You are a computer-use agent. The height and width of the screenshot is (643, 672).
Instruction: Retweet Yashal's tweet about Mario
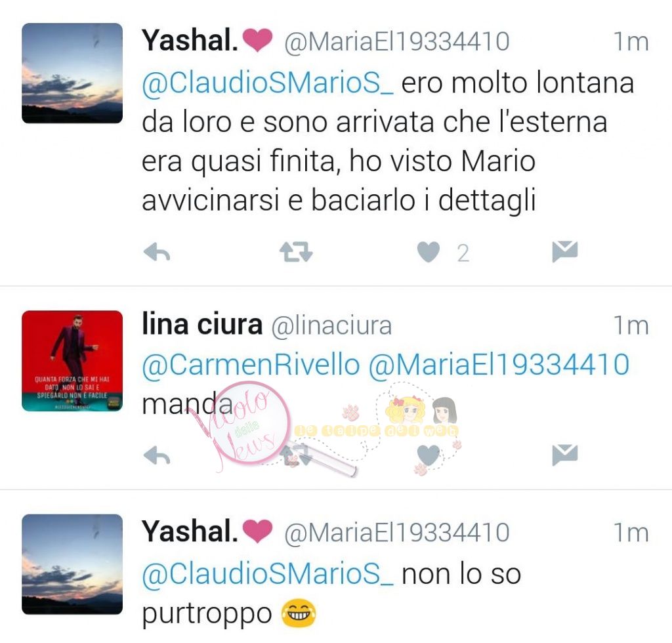(296, 252)
